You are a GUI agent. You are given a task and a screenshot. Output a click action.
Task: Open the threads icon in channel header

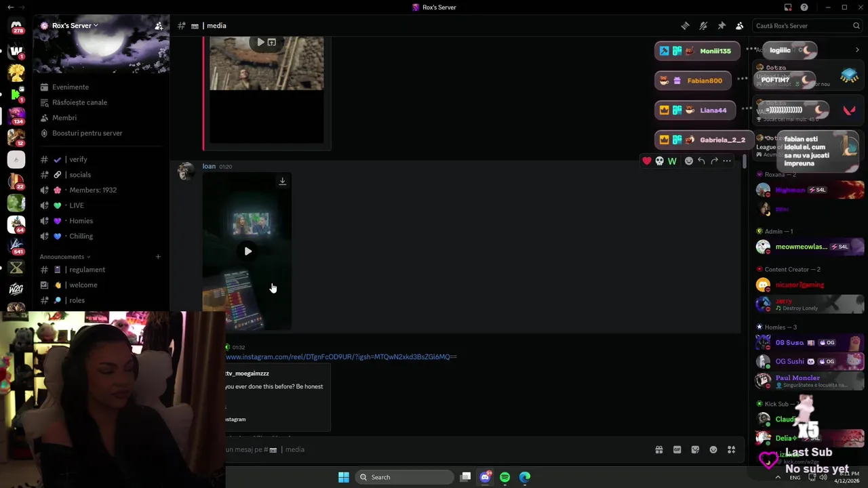click(x=685, y=26)
